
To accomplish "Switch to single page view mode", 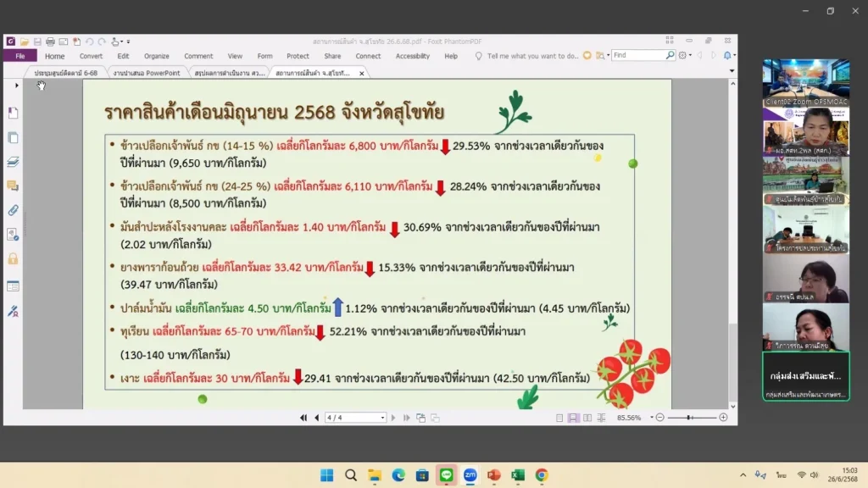I will [x=559, y=418].
